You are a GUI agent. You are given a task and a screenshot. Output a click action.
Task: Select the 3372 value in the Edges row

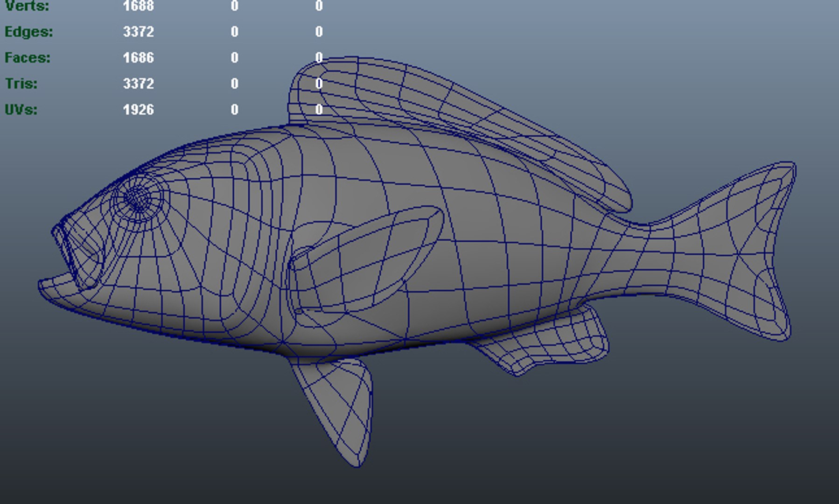[x=139, y=32]
